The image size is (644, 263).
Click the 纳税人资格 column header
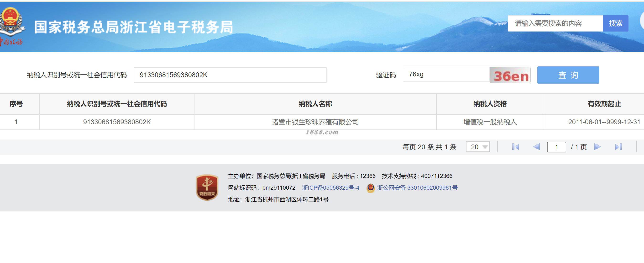490,104
